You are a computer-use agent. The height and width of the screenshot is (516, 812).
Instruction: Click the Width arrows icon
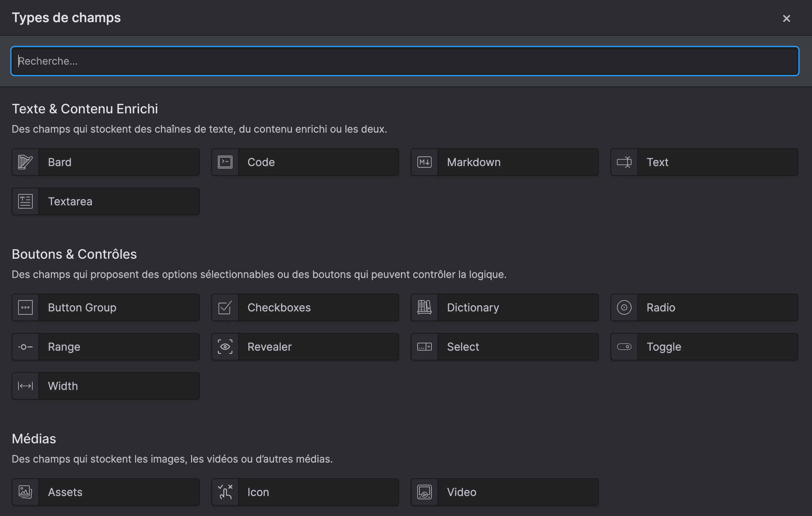click(x=25, y=386)
